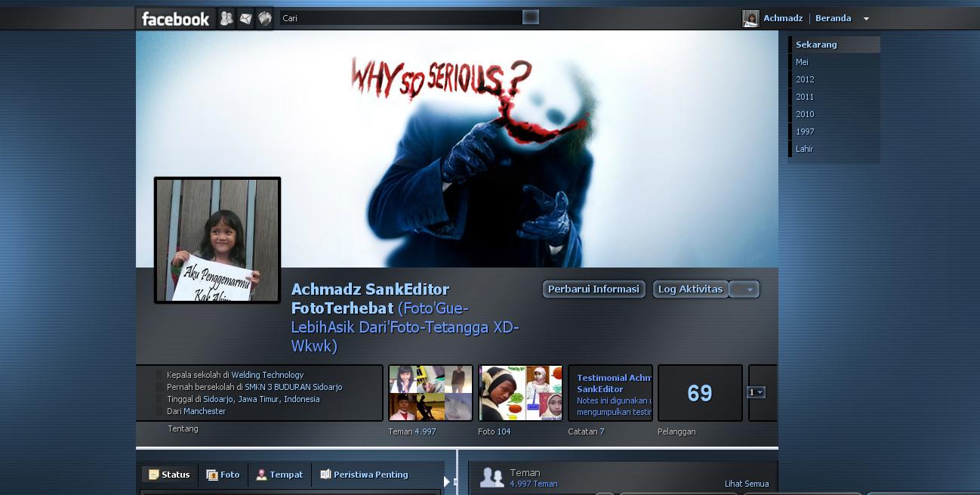Click the Facebook logo
The image size is (980, 495).
pos(175,19)
